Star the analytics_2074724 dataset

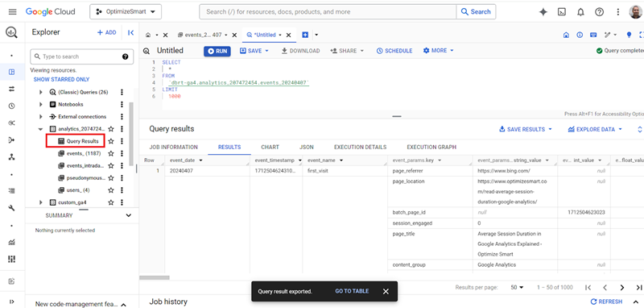[110, 129]
